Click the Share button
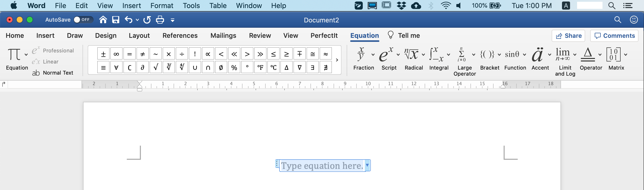 click(x=569, y=36)
